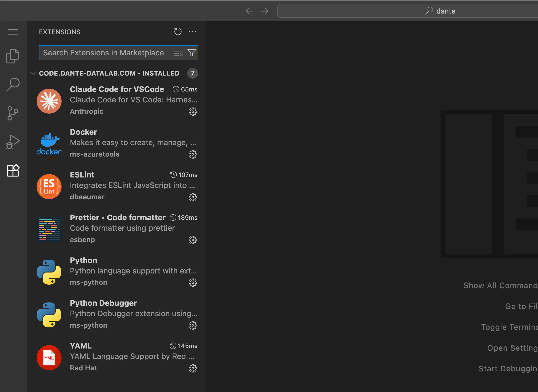This screenshot has height=392, width=538.
Task: Open settings gear for the YAML extension
Action: (193, 368)
